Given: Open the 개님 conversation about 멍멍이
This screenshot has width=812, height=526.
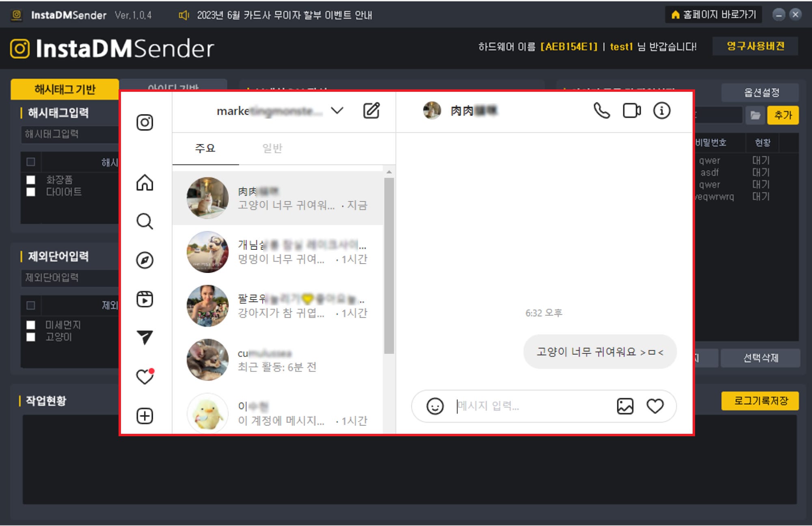Looking at the screenshot, I should pos(278,252).
